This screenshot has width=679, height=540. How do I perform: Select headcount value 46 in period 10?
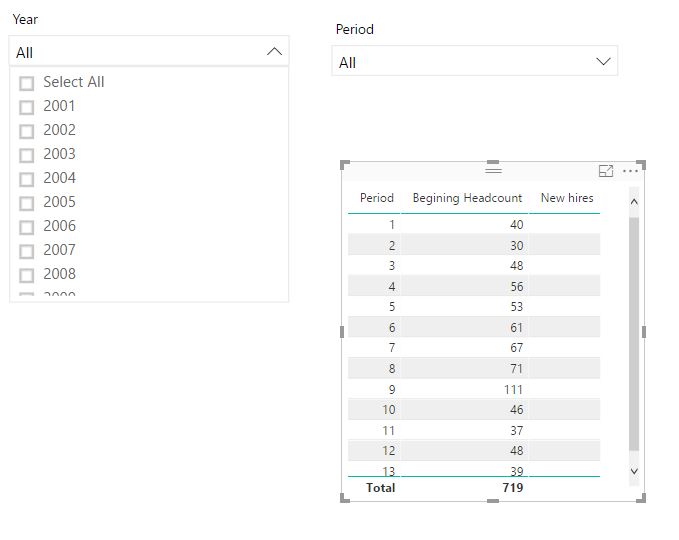(x=516, y=409)
